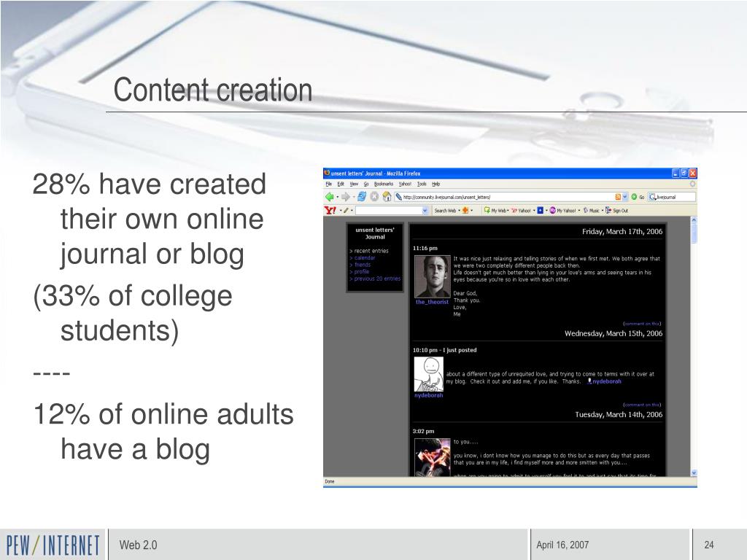Click the Yahoo! button on Yahoo toolbar
This screenshot has height=560, width=747.
[x=522, y=211]
